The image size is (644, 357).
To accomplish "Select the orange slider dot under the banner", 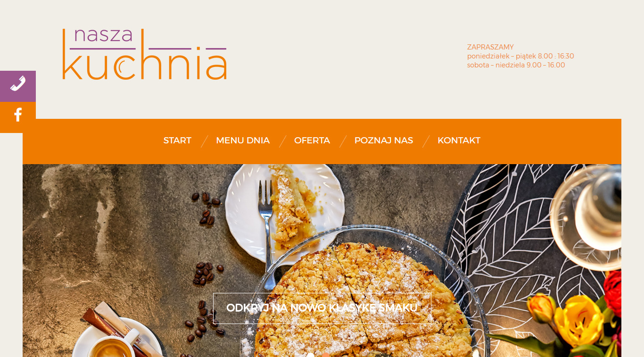I will coord(325,355).
